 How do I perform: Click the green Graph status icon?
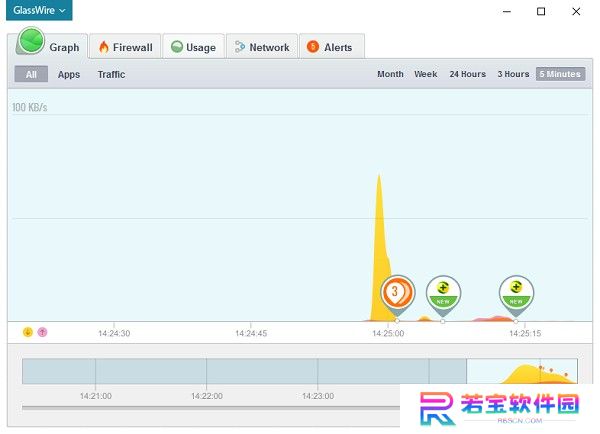point(31,41)
